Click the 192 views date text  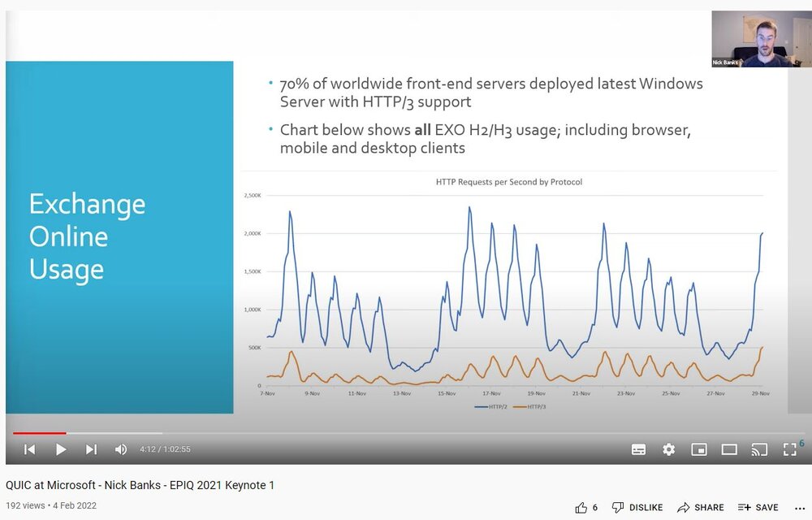[51, 505]
